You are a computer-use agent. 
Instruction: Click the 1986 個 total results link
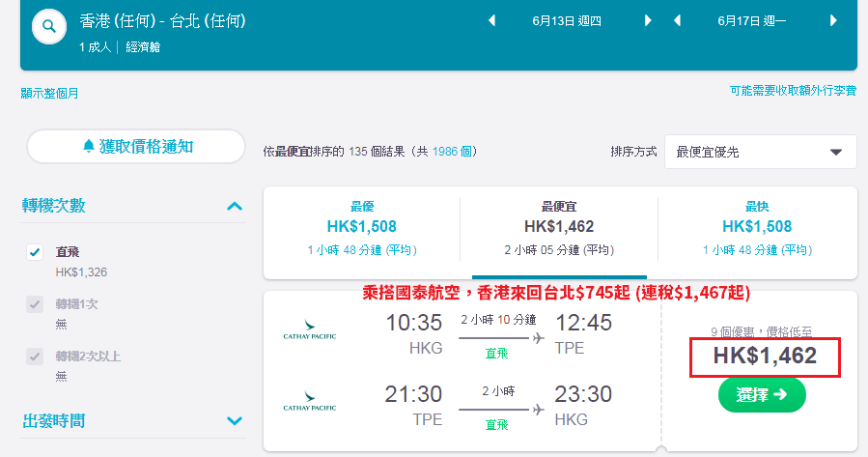coord(451,152)
